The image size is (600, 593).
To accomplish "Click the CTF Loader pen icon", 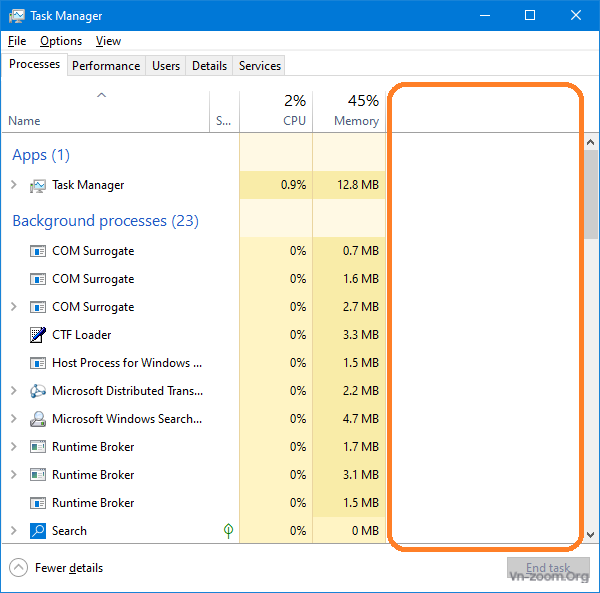I will 38,335.
